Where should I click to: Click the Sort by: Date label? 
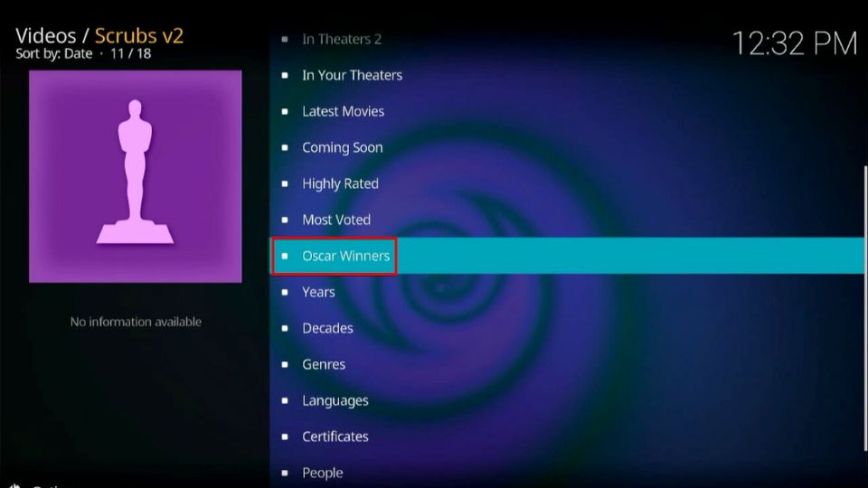point(53,53)
